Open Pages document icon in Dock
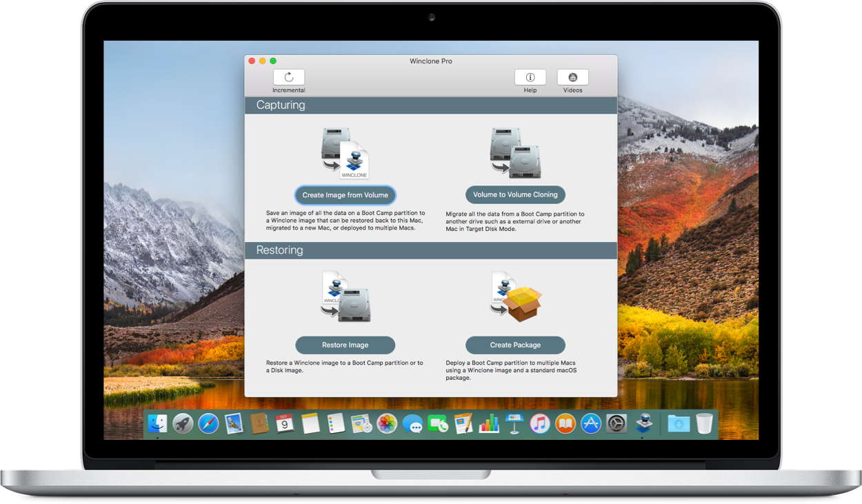 click(463, 423)
